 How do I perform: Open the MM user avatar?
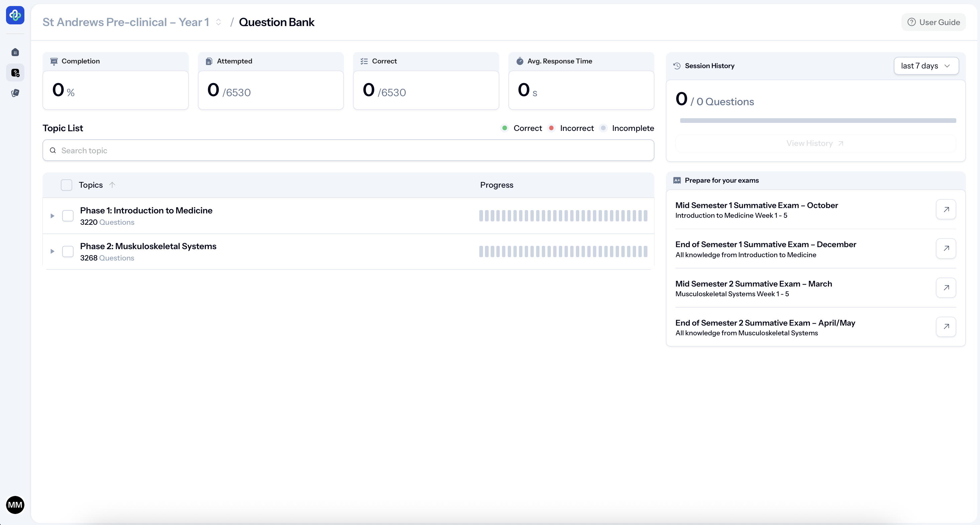[x=15, y=505]
